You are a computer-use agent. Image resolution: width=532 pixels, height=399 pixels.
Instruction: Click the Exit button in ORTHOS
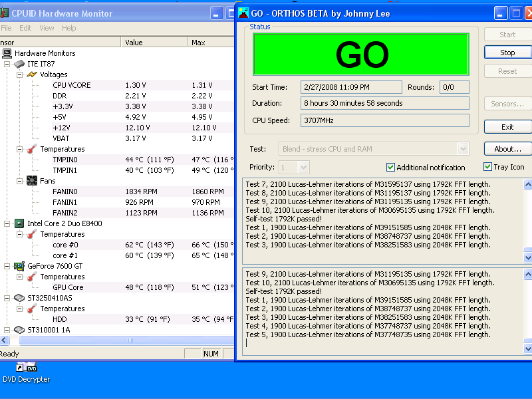tap(507, 127)
